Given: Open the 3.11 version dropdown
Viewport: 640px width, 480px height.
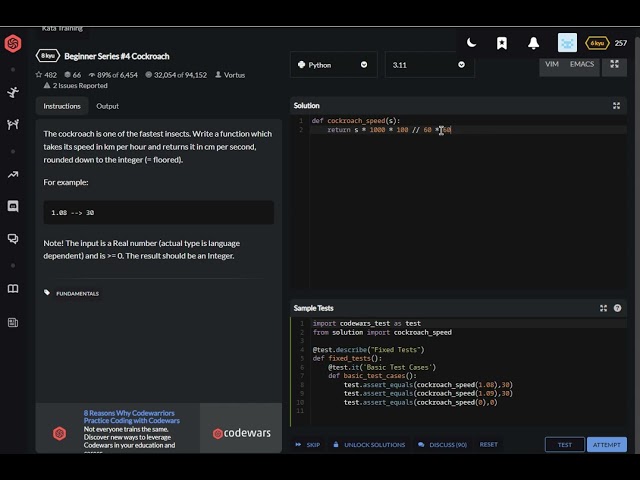Looking at the screenshot, I should tap(429, 65).
